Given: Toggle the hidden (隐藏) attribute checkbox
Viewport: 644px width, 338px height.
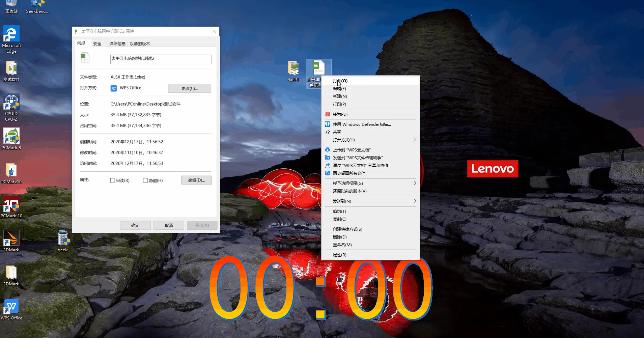Looking at the screenshot, I should (145, 180).
